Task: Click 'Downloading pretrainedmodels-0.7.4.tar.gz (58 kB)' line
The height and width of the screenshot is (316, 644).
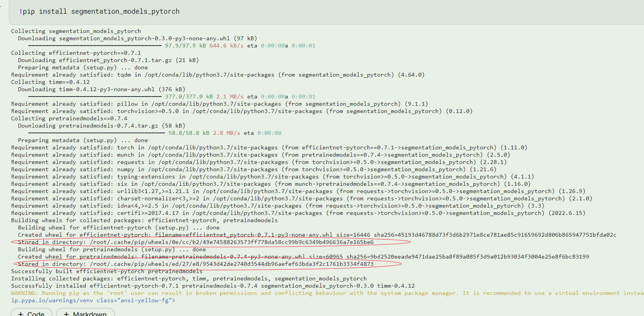Action: click(101, 126)
